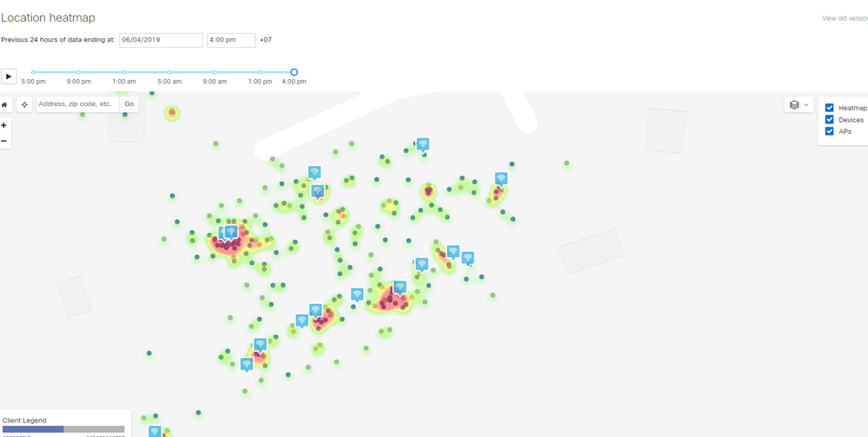Zoom in with the plus button
The height and width of the screenshot is (437, 868).
point(4,125)
